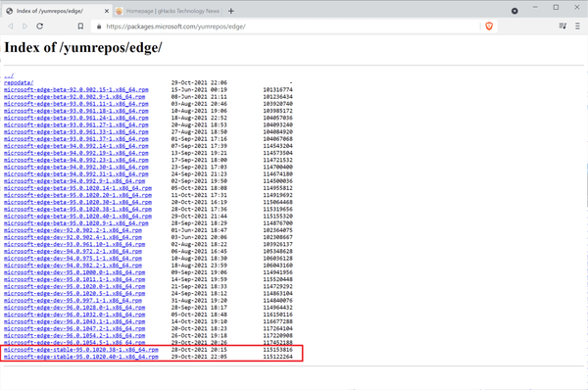Image resolution: width=588 pixels, height=390 pixels.
Task: Download microsoft-edge-beta-95.0.1020.40-1 rpm
Action: click(x=78, y=216)
